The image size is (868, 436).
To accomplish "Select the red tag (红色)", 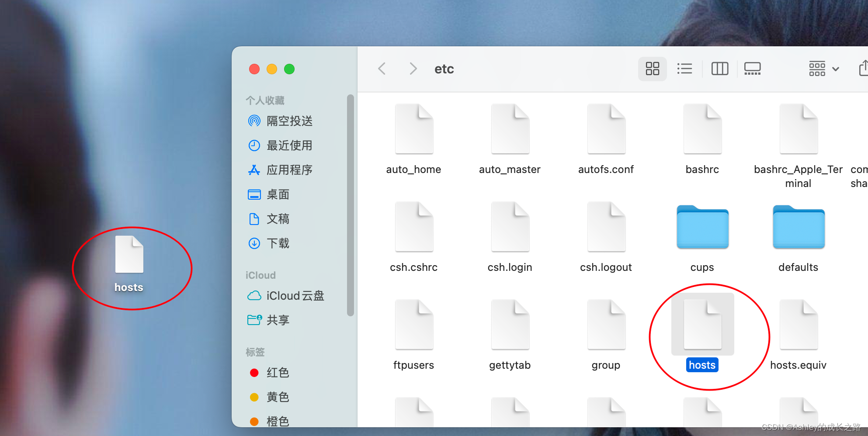I will 278,373.
